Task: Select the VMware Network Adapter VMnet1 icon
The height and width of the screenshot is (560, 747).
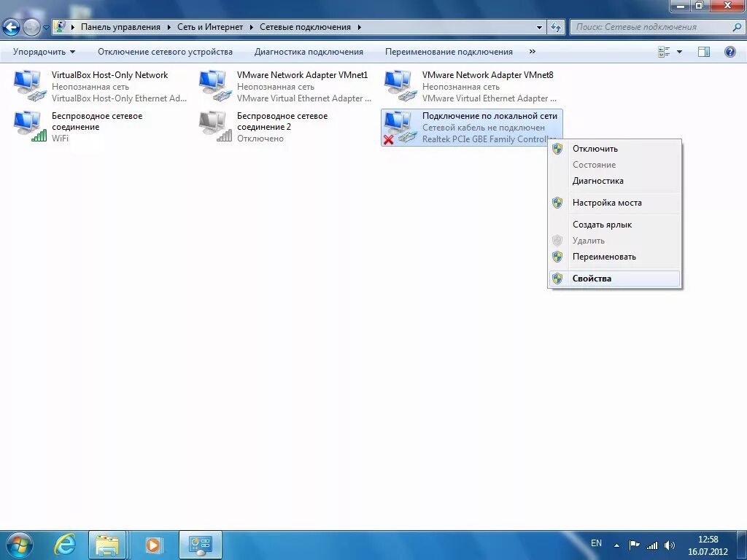Action: click(215, 86)
